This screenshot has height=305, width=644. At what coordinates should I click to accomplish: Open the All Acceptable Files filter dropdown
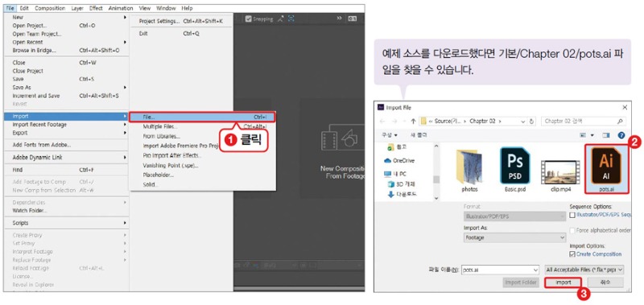point(584,270)
